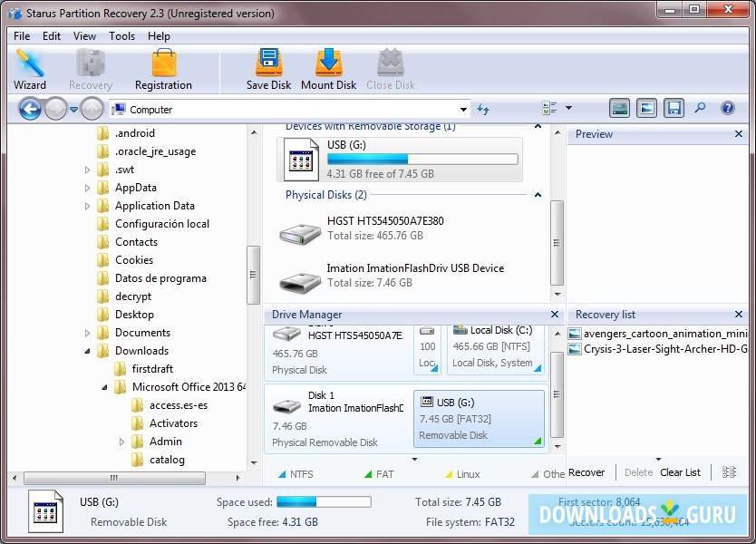
Task: Click the Recover button
Action: click(x=587, y=472)
